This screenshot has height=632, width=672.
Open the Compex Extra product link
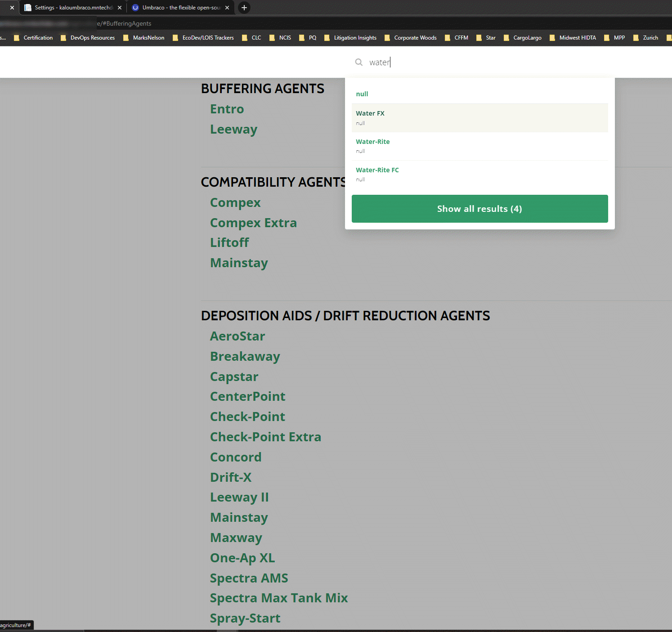pyautogui.click(x=253, y=223)
